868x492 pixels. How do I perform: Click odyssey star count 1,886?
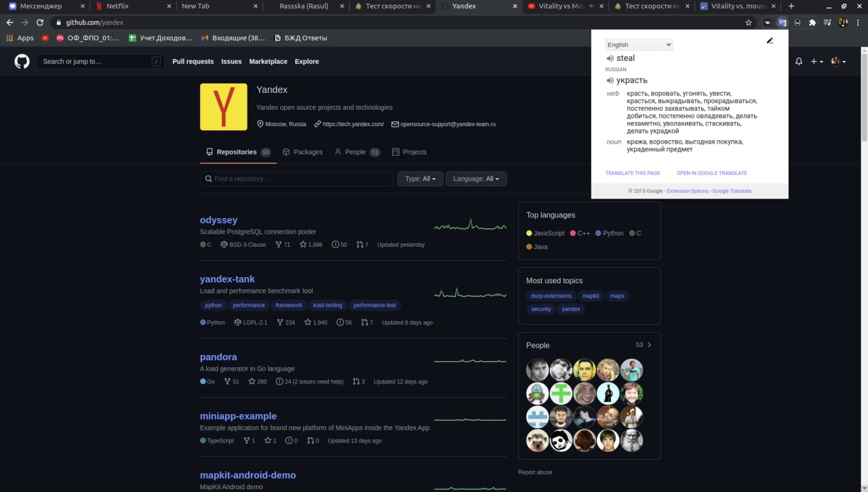311,245
